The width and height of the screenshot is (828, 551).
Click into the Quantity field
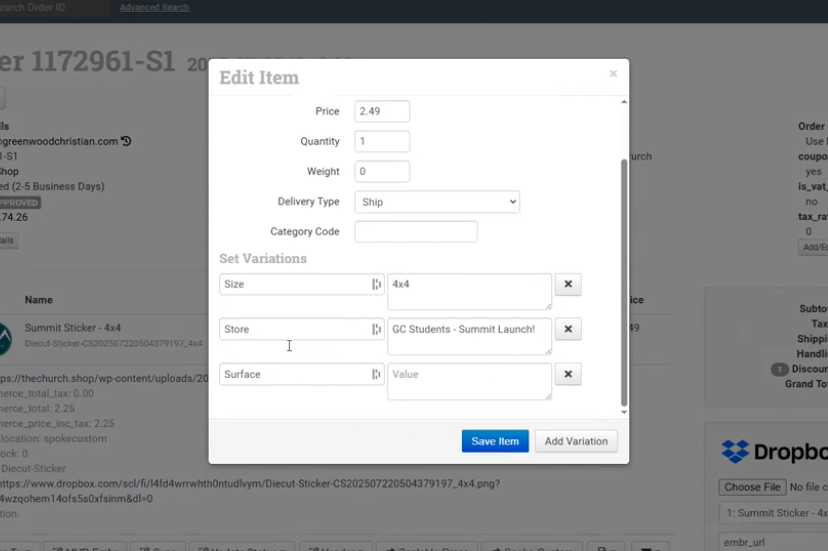(382, 141)
